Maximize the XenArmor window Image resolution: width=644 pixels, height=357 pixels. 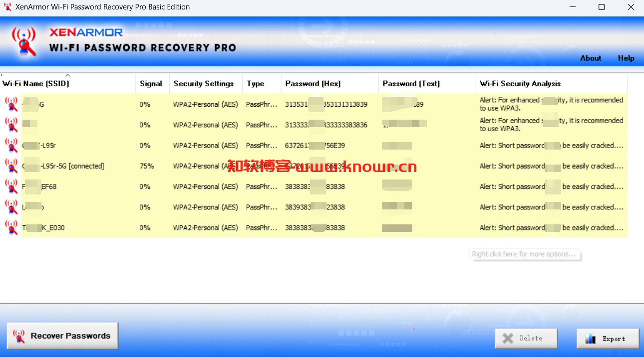(x=602, y=7)
